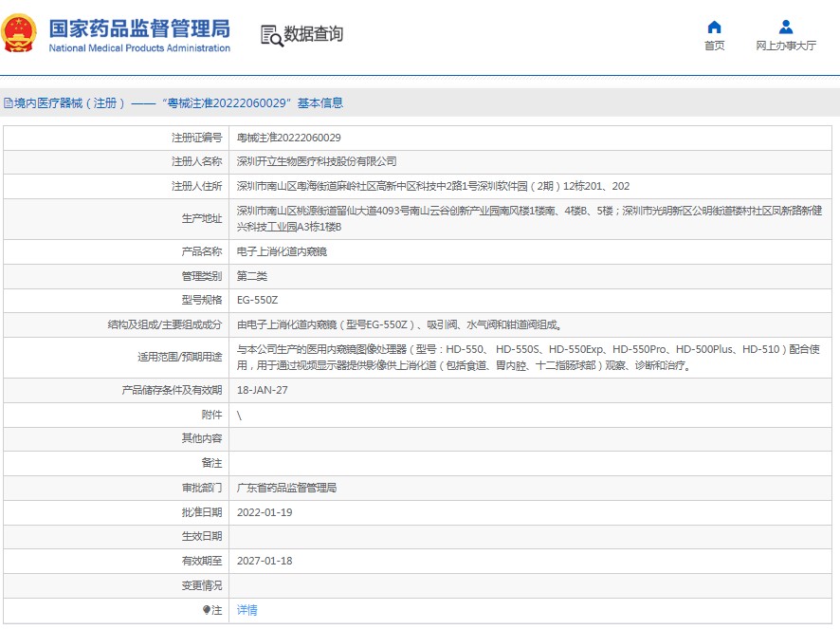Click the national emblem logo

point(19,33)
